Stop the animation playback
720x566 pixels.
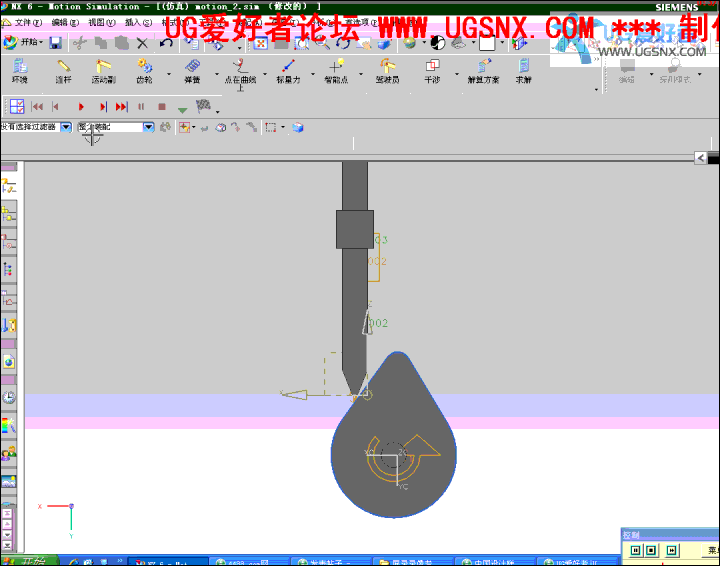point(162,107)
